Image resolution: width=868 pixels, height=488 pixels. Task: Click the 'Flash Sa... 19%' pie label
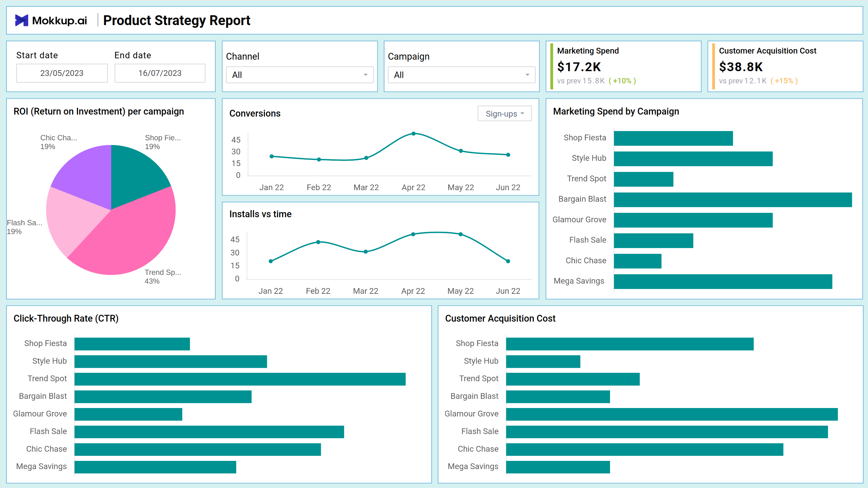click(x=24, y=227)
